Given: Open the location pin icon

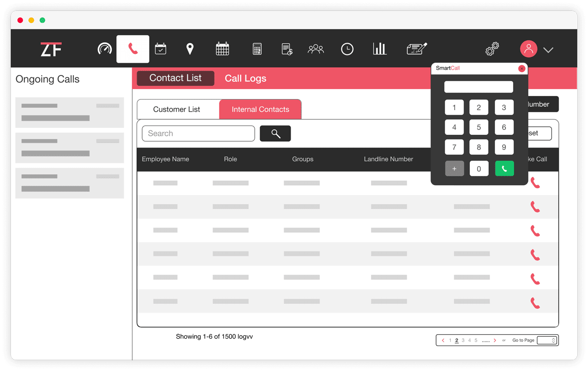Looking at the screenshot, I should pos(190,49).
